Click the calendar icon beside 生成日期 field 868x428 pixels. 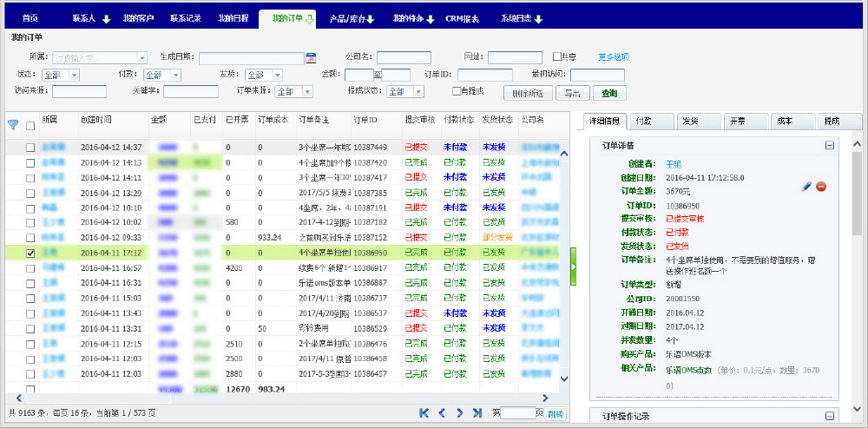coord(311,58)
